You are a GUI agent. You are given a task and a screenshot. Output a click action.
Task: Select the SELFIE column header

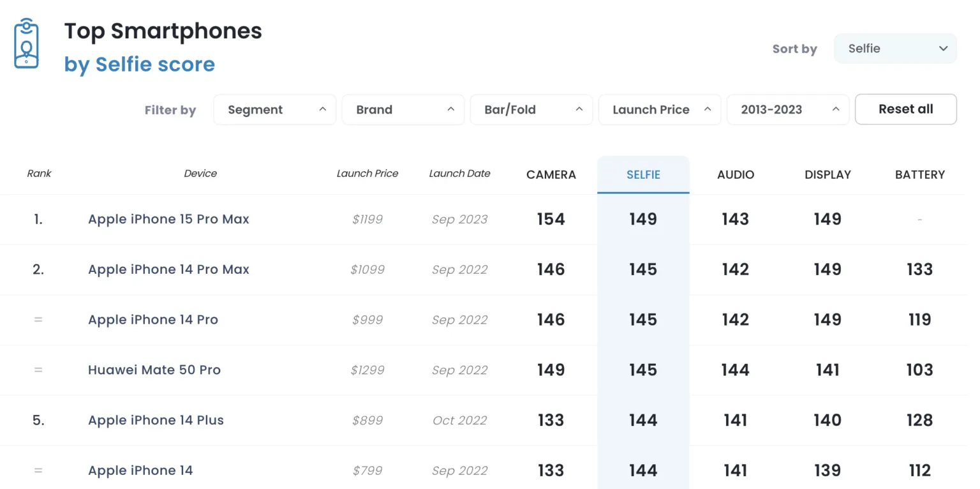point(643,174)
